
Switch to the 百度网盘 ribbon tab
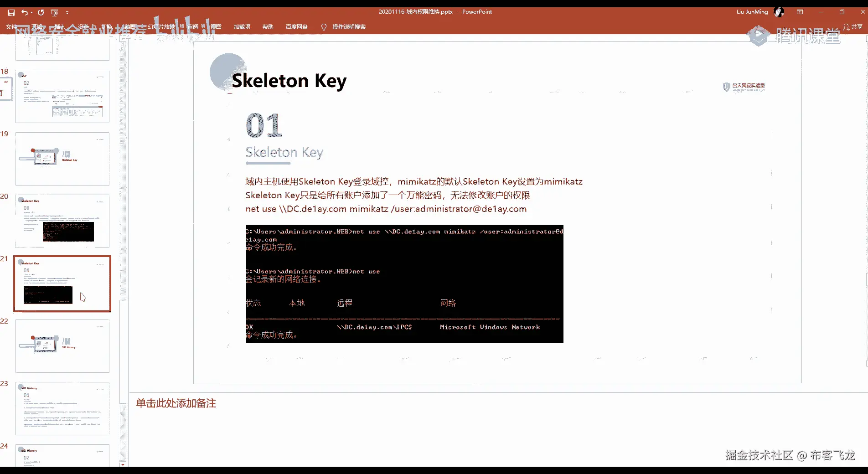coord(297,27)
